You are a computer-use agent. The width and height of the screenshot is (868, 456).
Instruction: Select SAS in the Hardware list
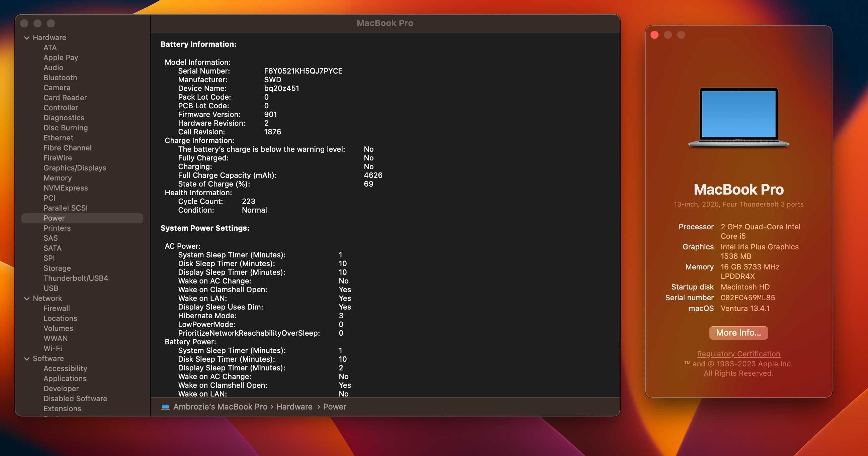[51, 238]
